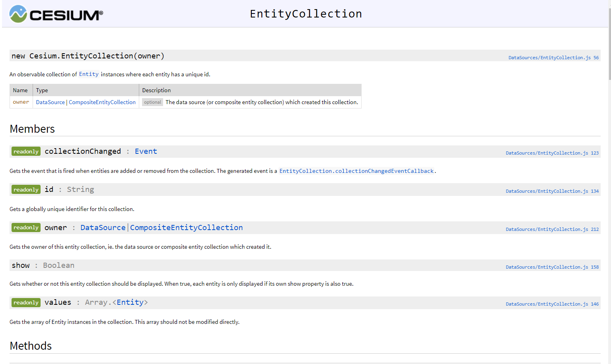This screenshot has height=364, width=611.
Task: Open EntityCollection.js line 146 source link
Action: [552, 304]
